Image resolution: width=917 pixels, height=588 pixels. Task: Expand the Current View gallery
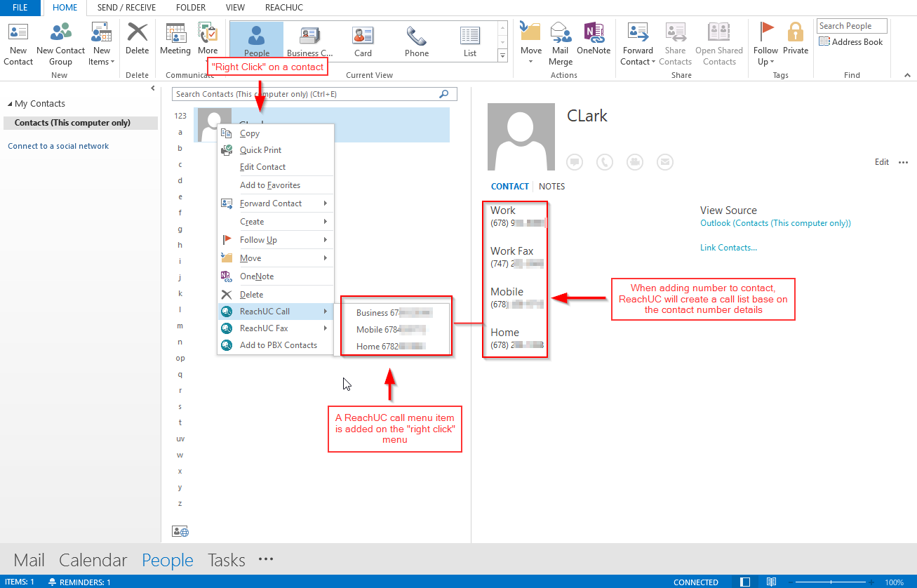tap(502, 55)
